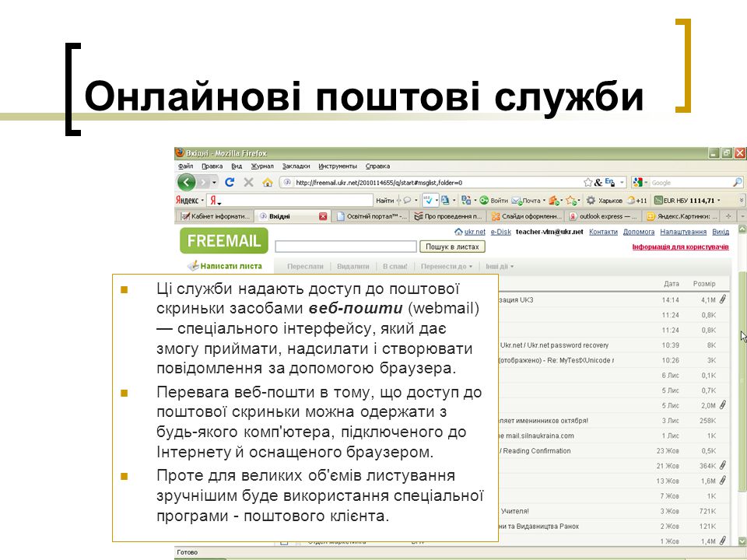
Task: Click the page scrollbar down arrow
Action: [x=742, y=541]
